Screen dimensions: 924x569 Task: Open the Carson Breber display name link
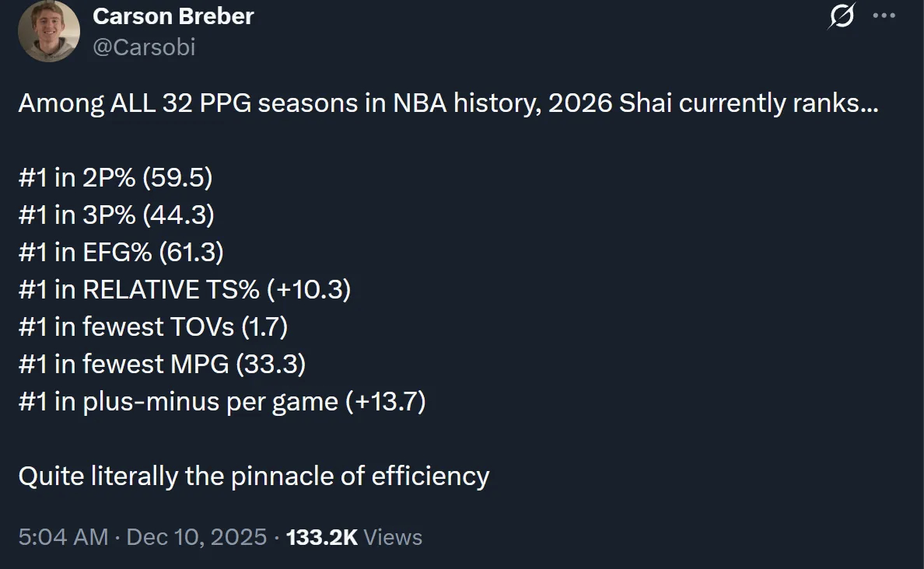[x=173, y=16]
